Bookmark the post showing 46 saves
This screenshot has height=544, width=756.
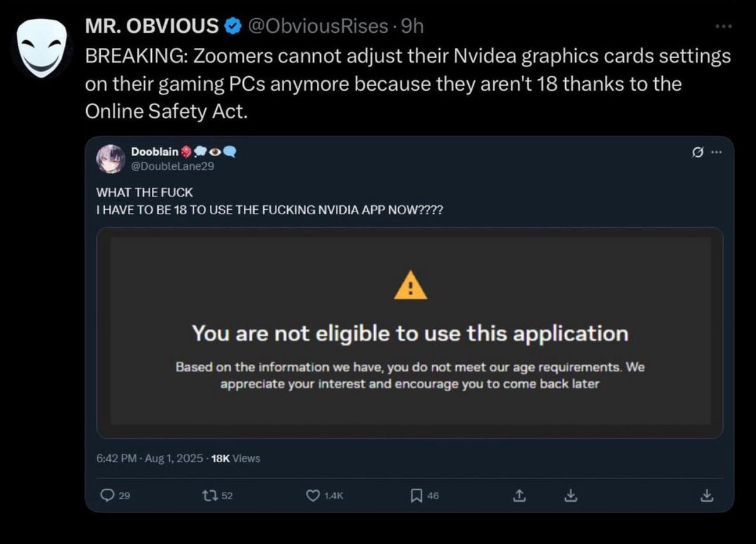416,496
